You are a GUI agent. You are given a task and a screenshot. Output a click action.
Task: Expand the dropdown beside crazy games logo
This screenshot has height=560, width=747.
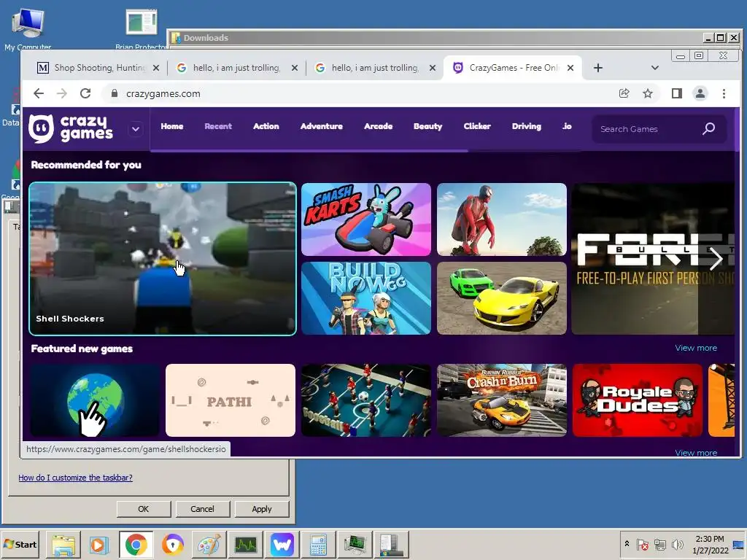click(136, 129)
